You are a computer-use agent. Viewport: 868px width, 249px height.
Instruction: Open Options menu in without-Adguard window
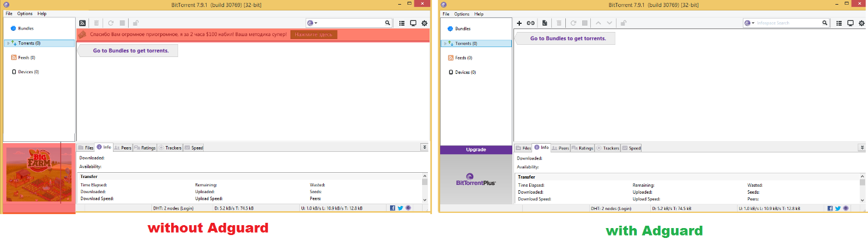(25, 13)
